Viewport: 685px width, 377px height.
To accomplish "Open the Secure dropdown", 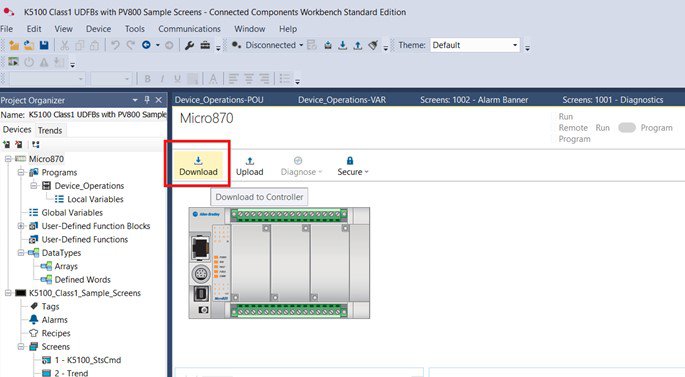I will 353,166.
